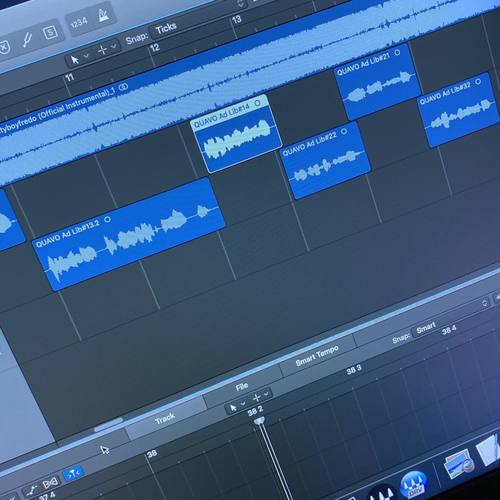Screen dimensions: 500x500
Task: Select the QUAVO Ad Lib#21 region
Action: [x=378, y=82]
